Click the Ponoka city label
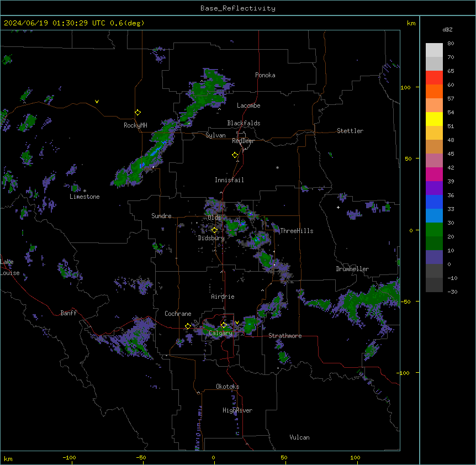 (265, 75)
